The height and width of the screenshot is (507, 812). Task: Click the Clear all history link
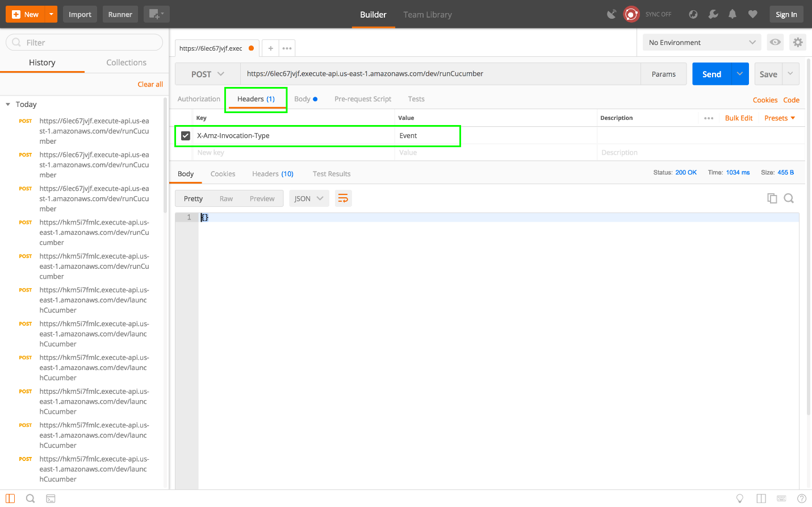coord(150,84)
